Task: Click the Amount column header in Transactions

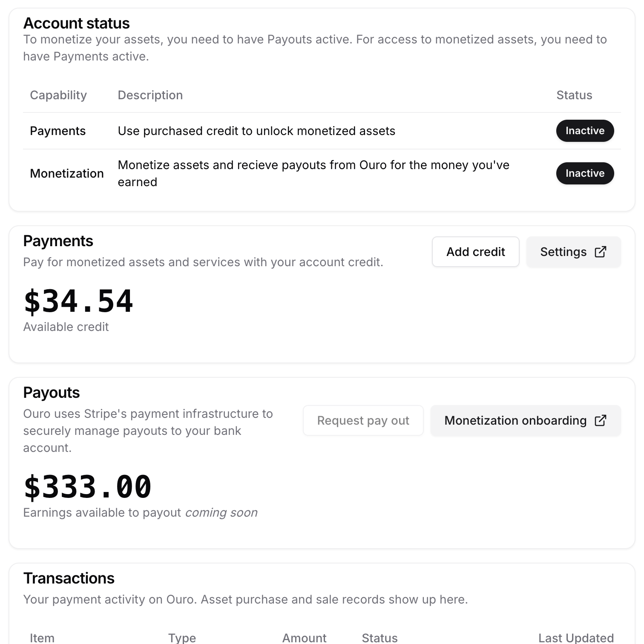Action: coord(304,638)
